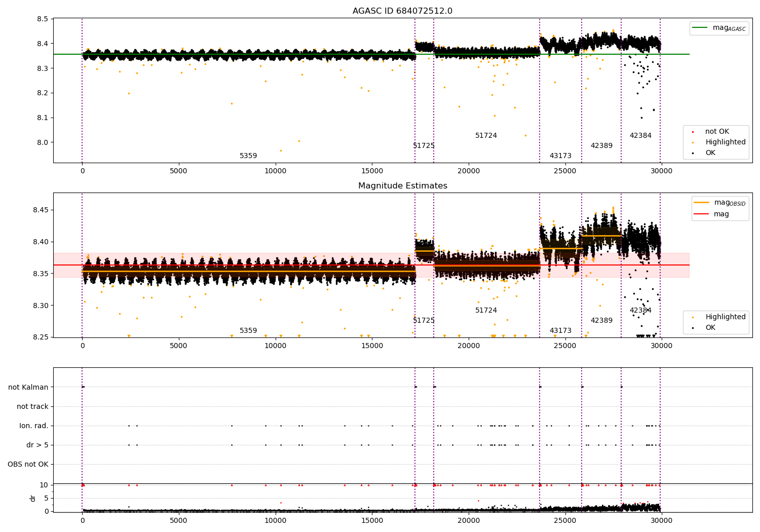760x532 pixels.
Task: Click the 8.45 y-axis tick in the middle plot
Action: [41, 210]
